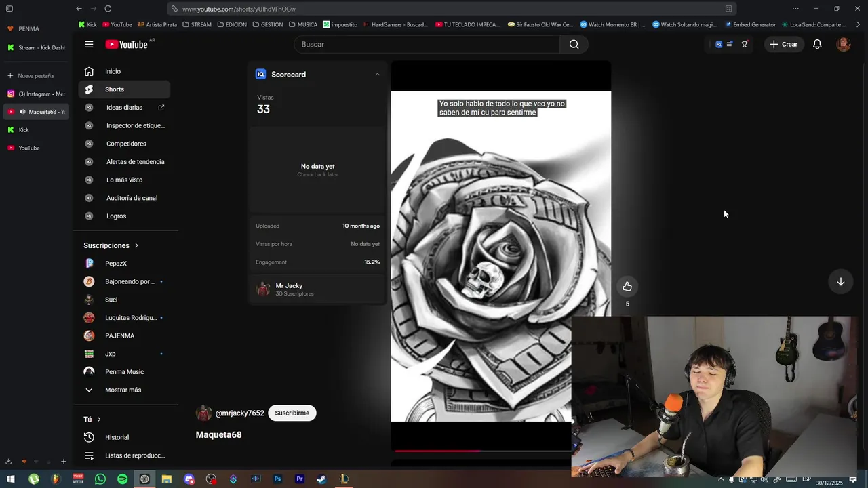Open the PepazX subscription
This screenshot has width=868, height=488.
124,263
